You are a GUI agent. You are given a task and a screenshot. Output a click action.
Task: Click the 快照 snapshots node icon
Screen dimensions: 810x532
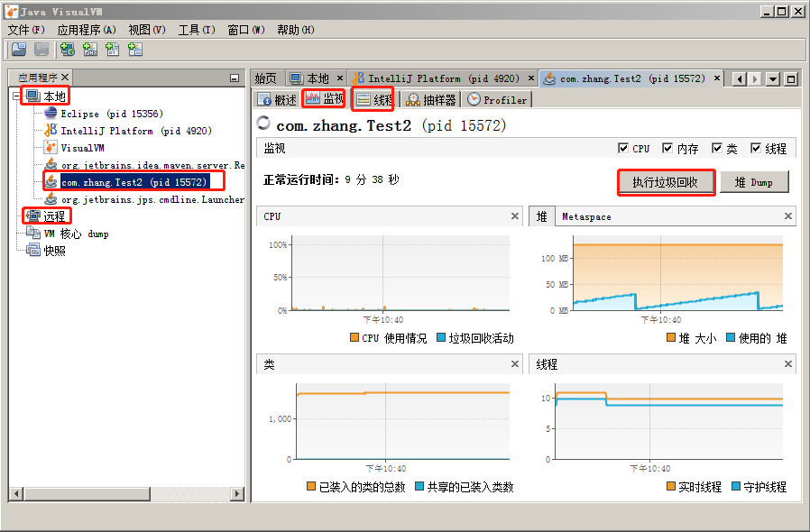tap(33, 250)
